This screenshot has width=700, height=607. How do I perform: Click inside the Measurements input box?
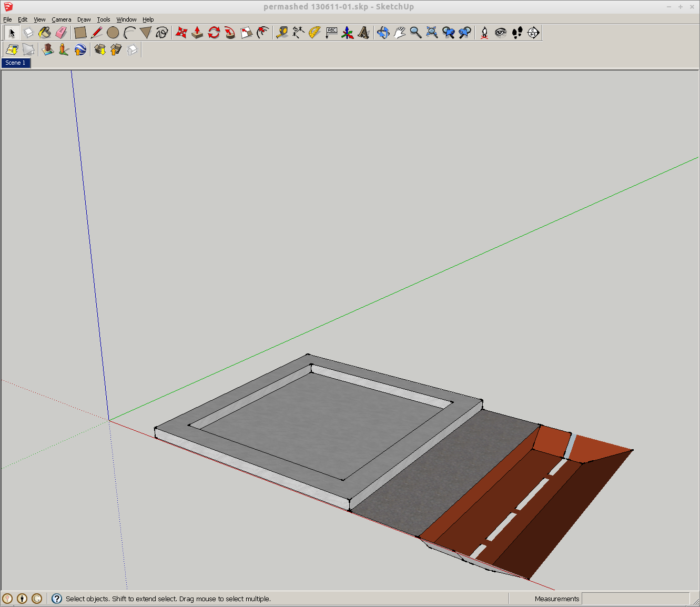point(636,599)
